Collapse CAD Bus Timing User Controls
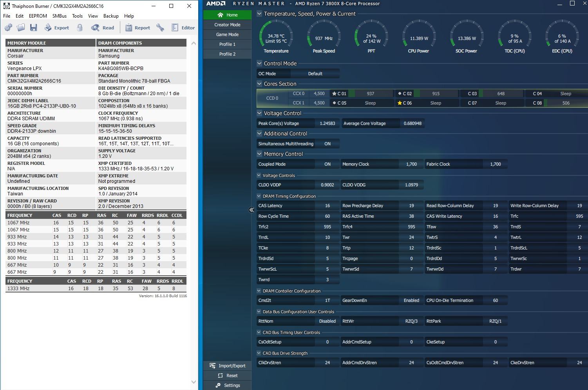The width and height of the screenshot is (588, 390). tap(259, 332)
